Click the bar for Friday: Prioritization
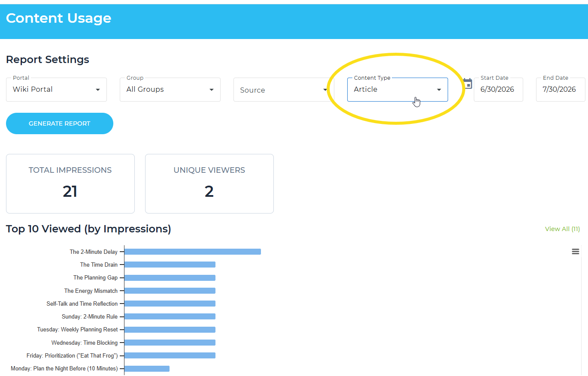 click(170, 355)
